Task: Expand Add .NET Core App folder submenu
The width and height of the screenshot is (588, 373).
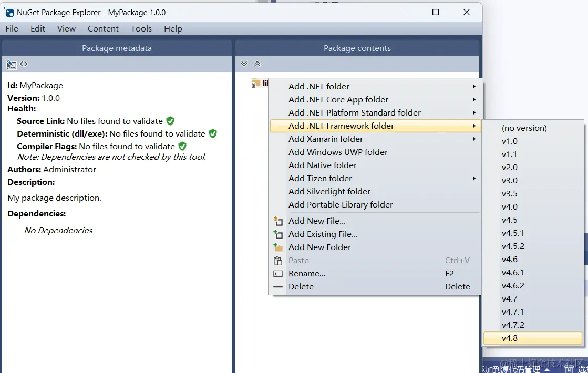Action: pyautogui.click(x=375, y=100)
